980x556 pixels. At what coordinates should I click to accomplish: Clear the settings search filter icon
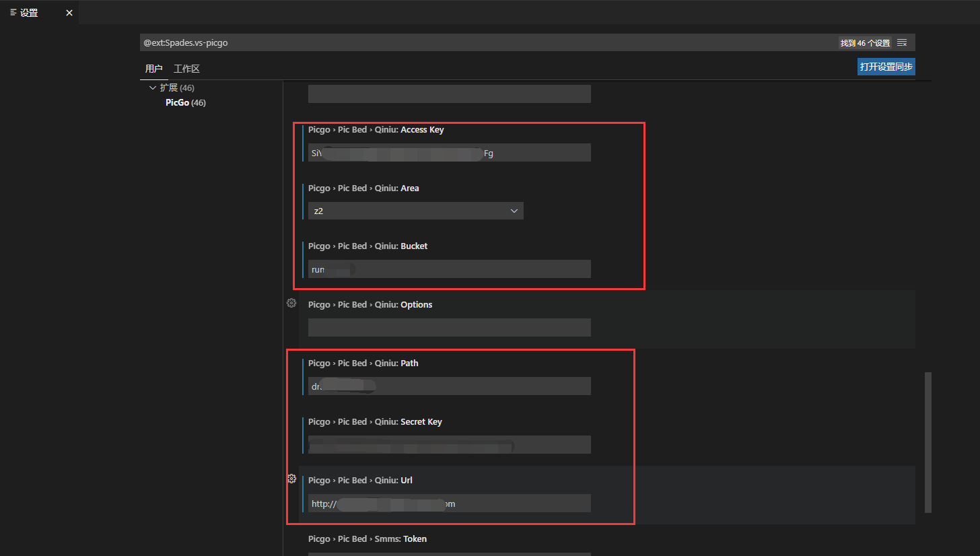[x=902, y=42]
